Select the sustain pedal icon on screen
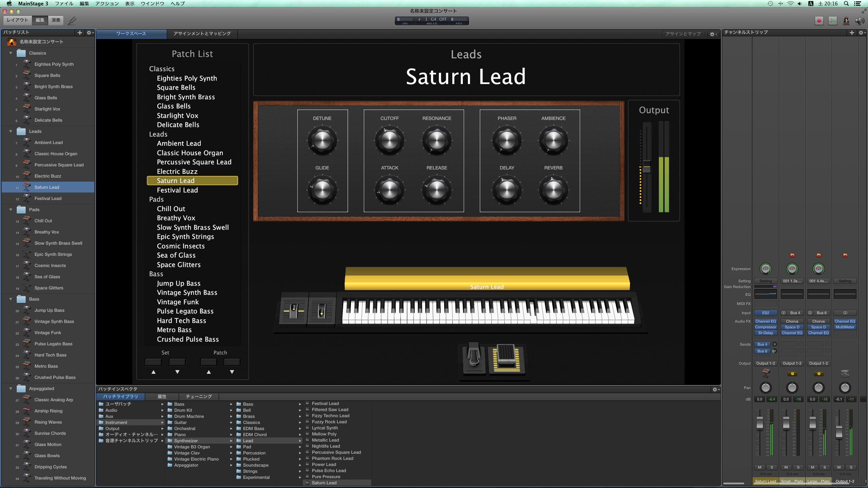 474,358
